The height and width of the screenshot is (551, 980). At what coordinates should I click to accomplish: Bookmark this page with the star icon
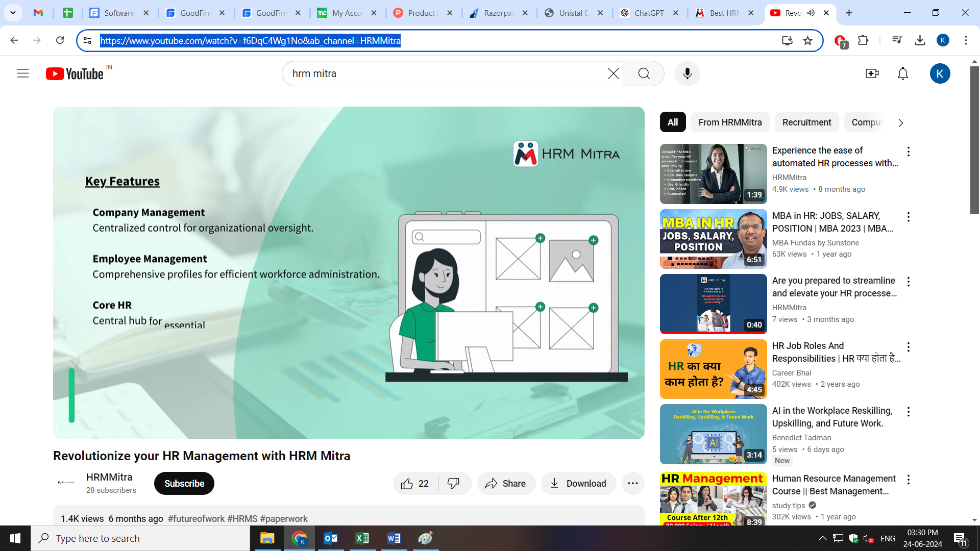pos(807,40)
